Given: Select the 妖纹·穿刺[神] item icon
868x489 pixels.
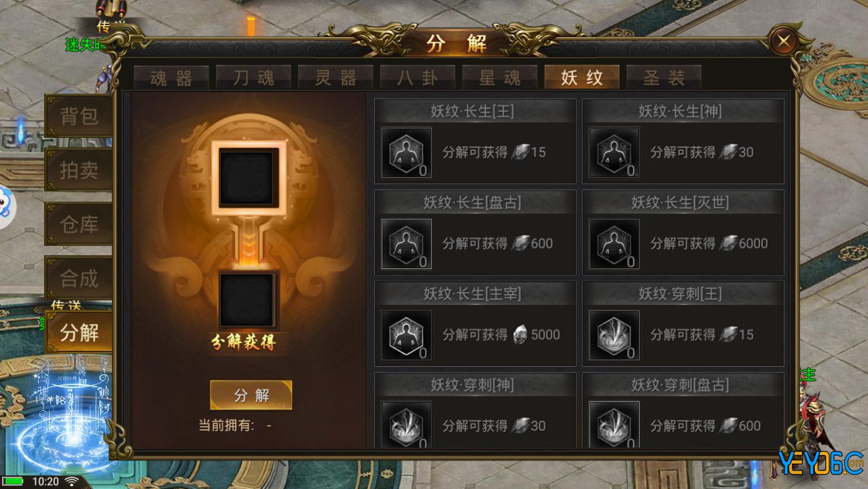Looking at the screenshot, I should point(406,424).
